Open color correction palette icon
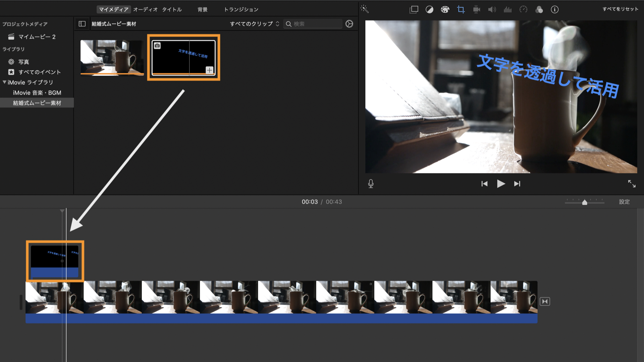 [445, 9]
